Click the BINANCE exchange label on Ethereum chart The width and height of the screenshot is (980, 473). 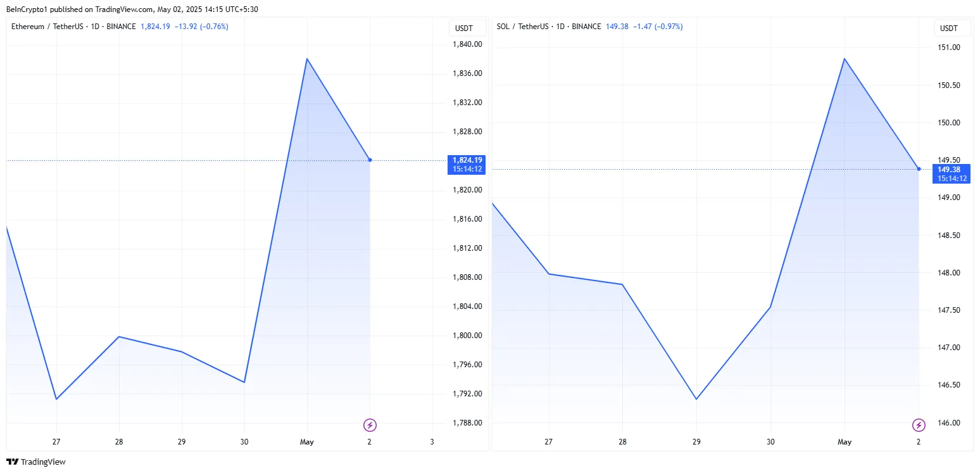[122, 27]
